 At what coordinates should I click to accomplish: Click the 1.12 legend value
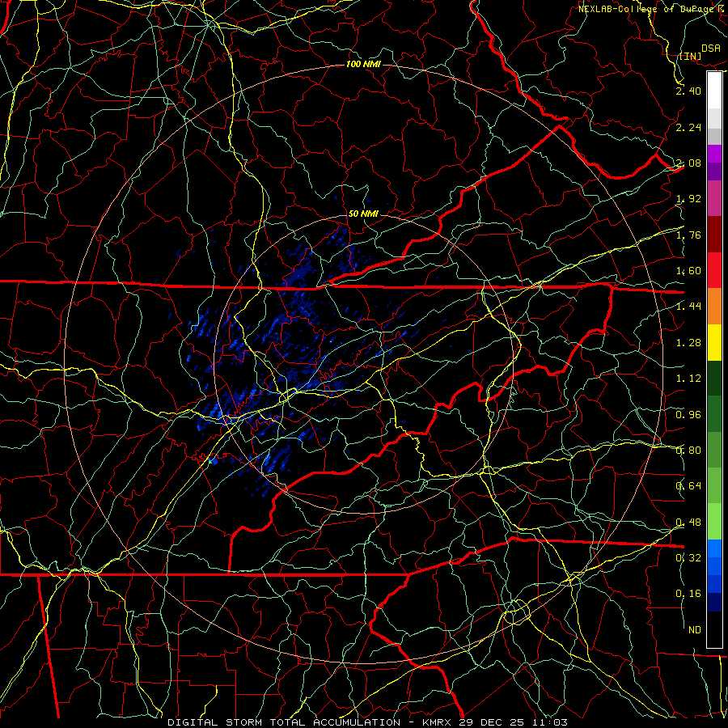click(688, 379)
